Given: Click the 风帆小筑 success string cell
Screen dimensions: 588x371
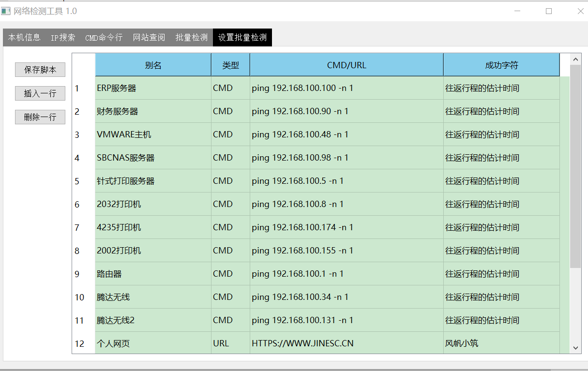Looking at the screenshot, I should 501,343.
